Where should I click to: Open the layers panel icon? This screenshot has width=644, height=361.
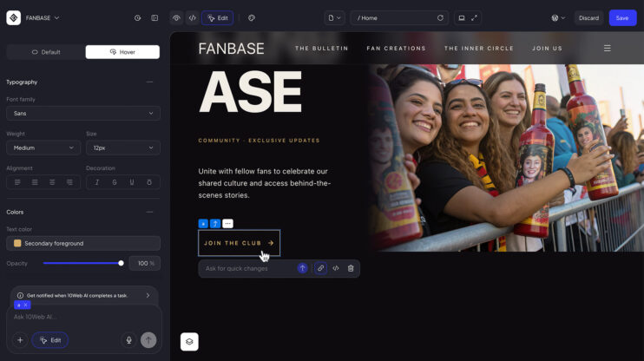pos(189,342)
